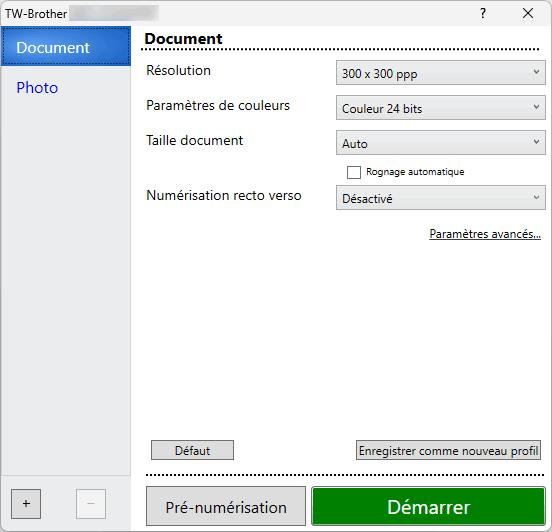Open the Taille document dropdown set to Auto
Image resolution: width=552 pixels, height=532 pixels.
(x=441, y=143)
